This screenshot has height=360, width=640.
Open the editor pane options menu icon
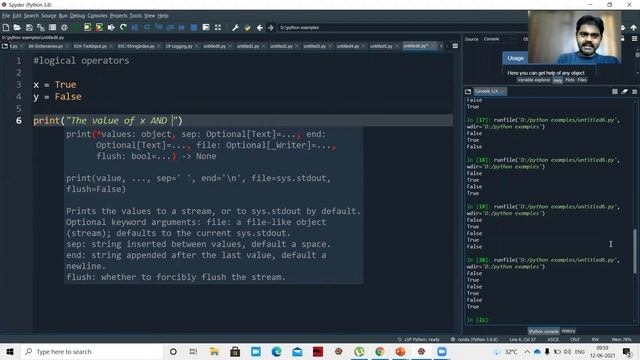pyautogui.click(x=455, y=46)
